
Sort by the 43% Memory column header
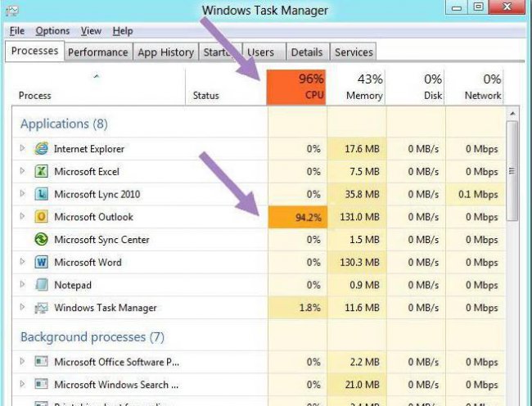tap(356, 88)
